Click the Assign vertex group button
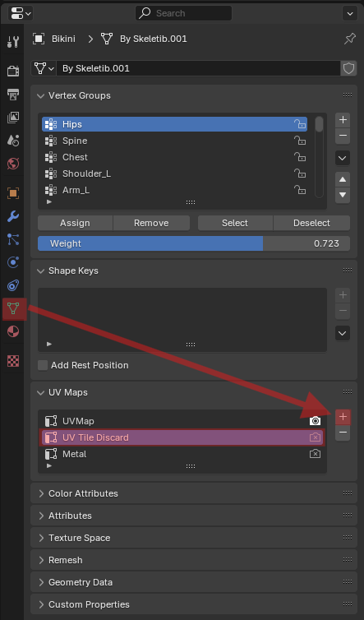This screenshot has width=364, height=620. tap(75, 223)
